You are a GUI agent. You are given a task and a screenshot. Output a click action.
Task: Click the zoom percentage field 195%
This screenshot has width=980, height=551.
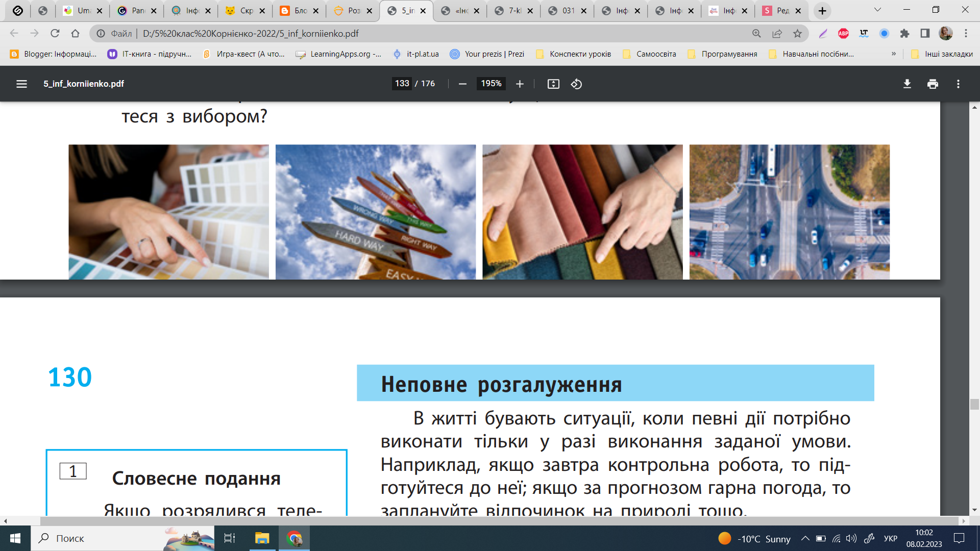coord(491,84)
